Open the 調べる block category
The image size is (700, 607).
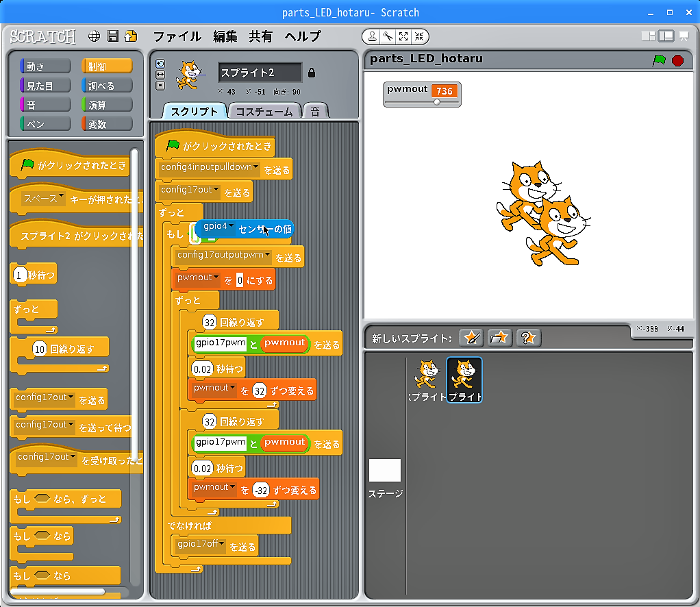click(x=107, y=86)
